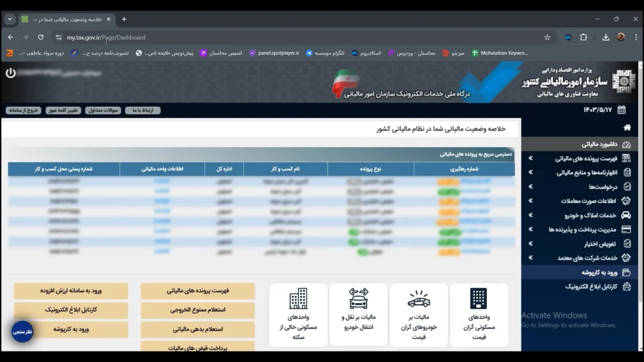Image resolution: width=644 pixels, height=362 pixels.
Task: Click ورود به سامانه ارزش افزوده button
Action: click(71, 290)
